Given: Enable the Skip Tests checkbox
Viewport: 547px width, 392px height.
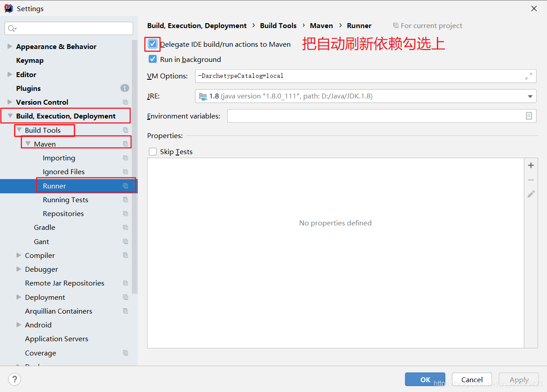Looking at the screenshot, I should 152,151.
